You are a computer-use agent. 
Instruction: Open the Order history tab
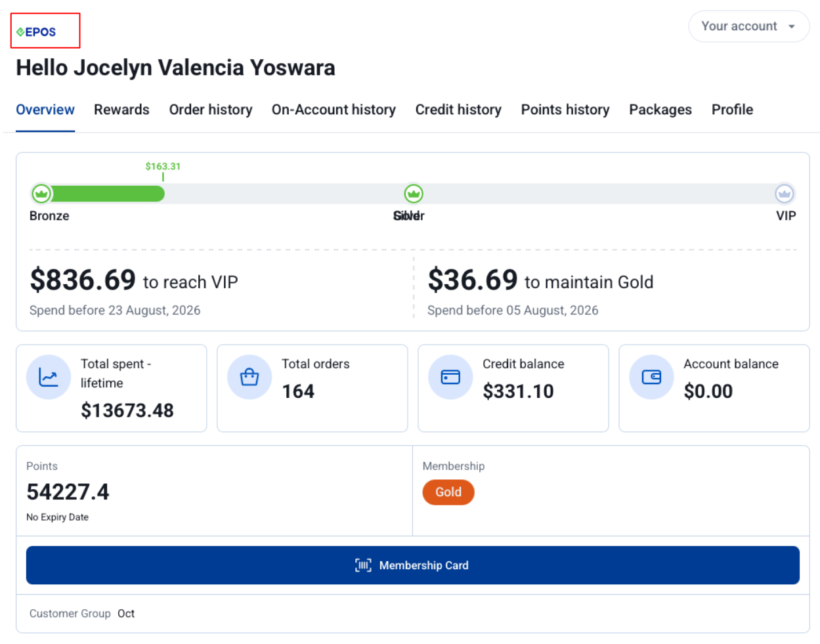point(211,110)
